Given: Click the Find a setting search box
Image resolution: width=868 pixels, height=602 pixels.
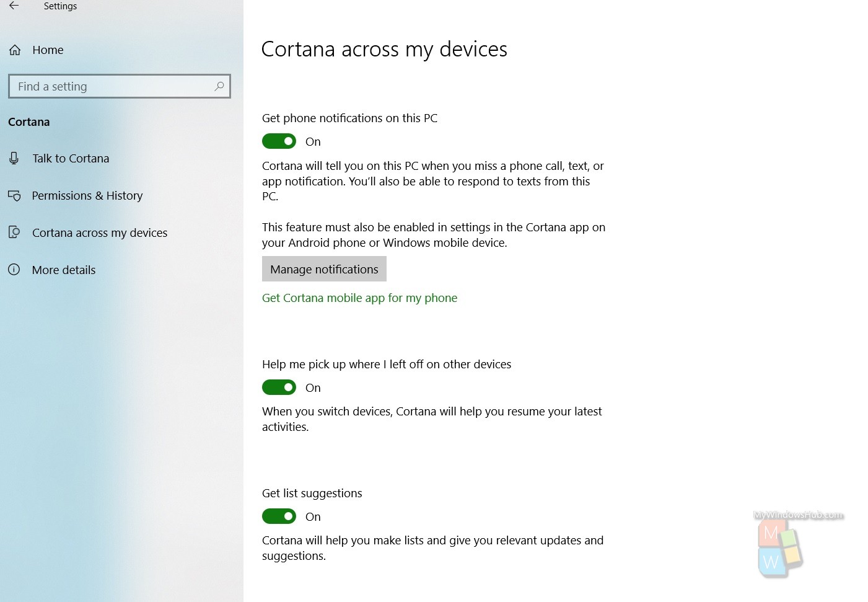Looking at the screenshot, I should point(120,86).
